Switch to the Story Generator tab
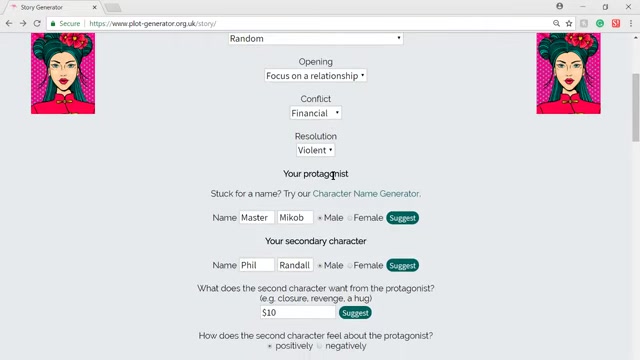The width and height of the screenshot is (640, 360). 53,7
